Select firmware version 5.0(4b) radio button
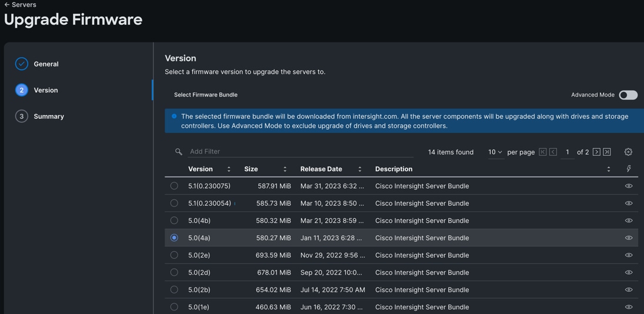The height and width of the screenshot is (314, 644). click(174, 221)
